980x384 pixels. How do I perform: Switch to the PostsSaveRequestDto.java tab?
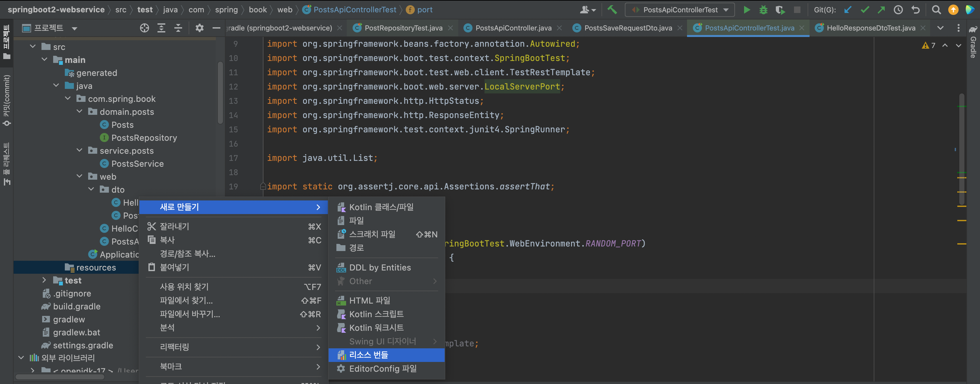point(628,28)
